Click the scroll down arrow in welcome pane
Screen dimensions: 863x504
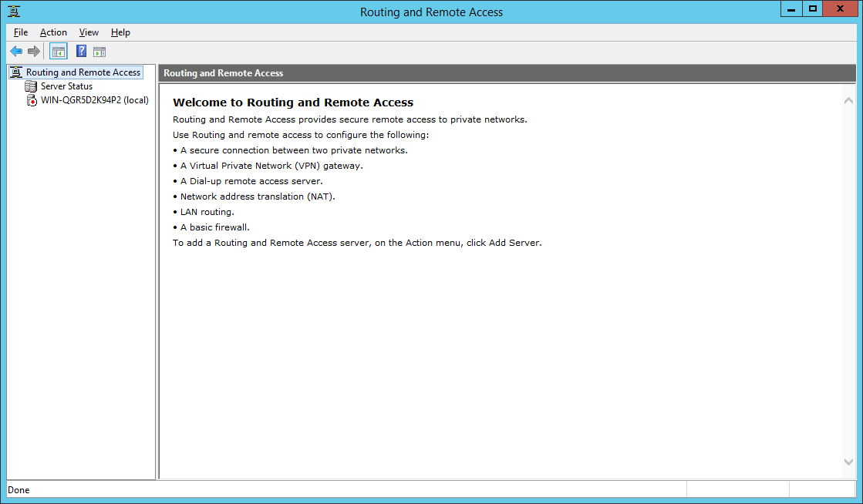coord(848,462)
